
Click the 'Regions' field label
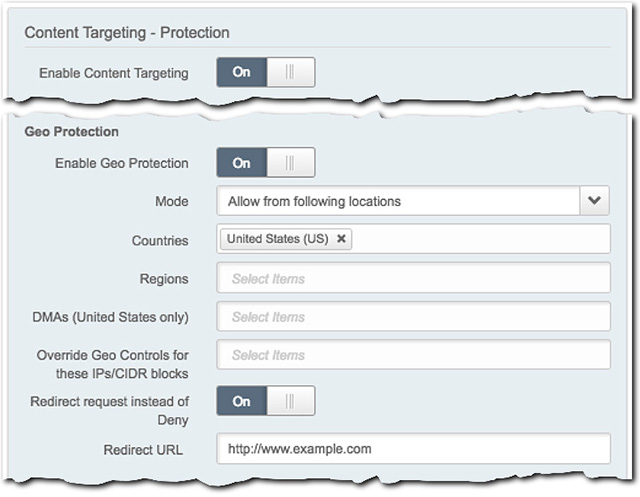pos(164,278)
